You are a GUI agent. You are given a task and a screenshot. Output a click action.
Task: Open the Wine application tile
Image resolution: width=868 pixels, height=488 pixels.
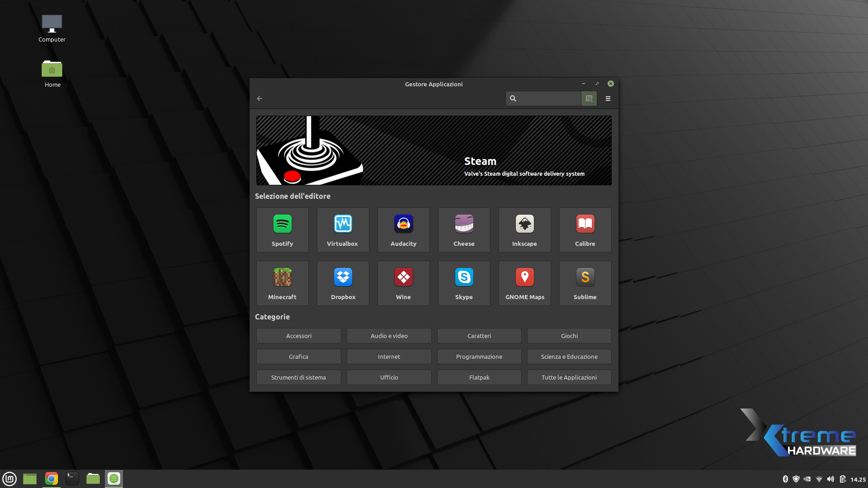point(403,283)
